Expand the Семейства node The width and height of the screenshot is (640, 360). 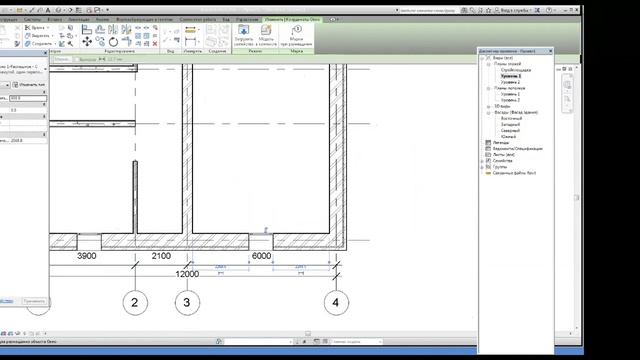482,161
